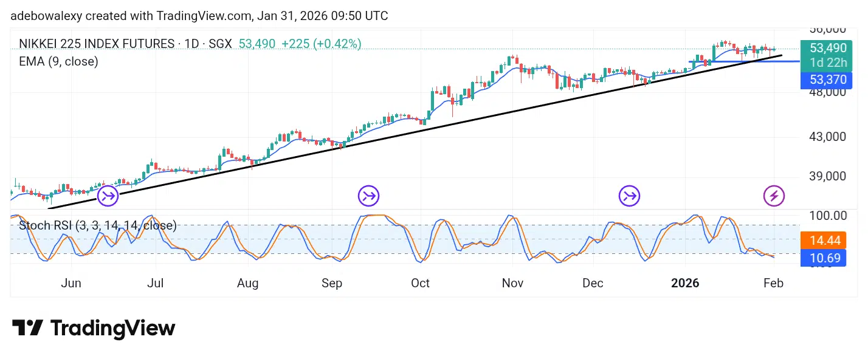Click the 2026 label on the time axis
The height and width of the screenshot is (359, 868).
click(x=685, y=283)
